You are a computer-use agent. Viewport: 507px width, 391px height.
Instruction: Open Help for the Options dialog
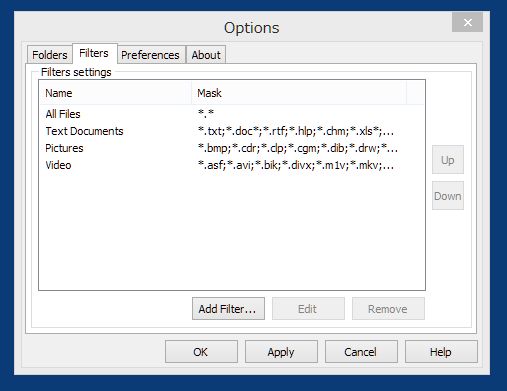click(441, 352)
